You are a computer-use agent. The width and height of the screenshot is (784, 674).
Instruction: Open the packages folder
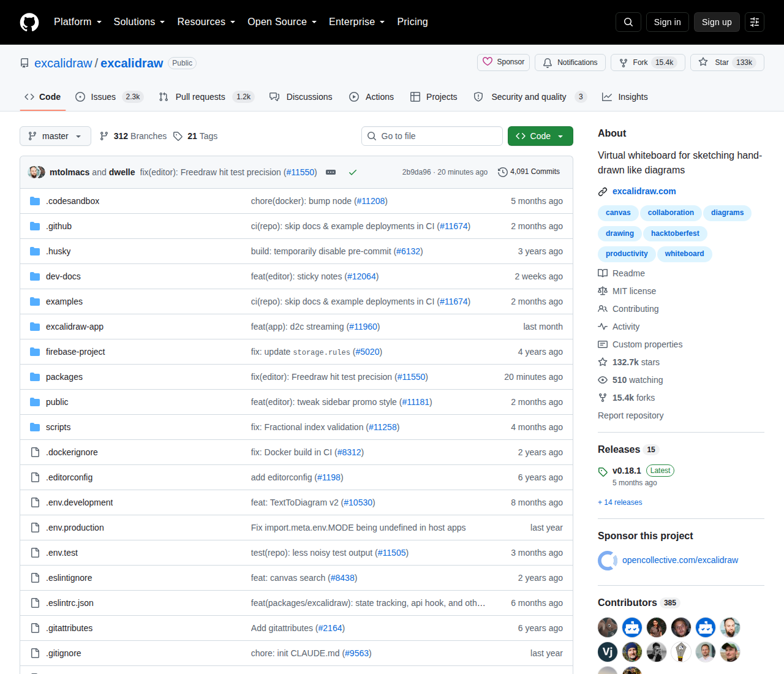click(64, 377)
